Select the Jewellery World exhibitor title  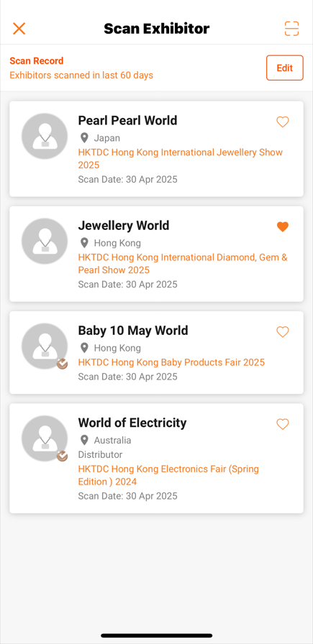pos(123,226)
